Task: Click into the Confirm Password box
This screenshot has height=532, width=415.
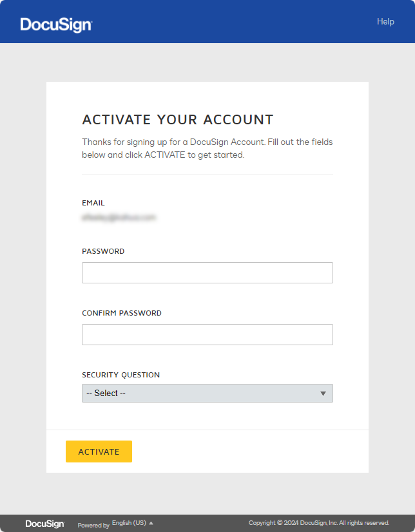Action: click(x=207, y=334)
